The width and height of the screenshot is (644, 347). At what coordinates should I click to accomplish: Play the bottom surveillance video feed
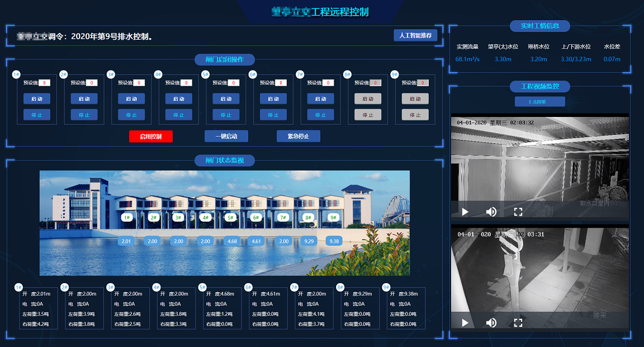[465, 323]
